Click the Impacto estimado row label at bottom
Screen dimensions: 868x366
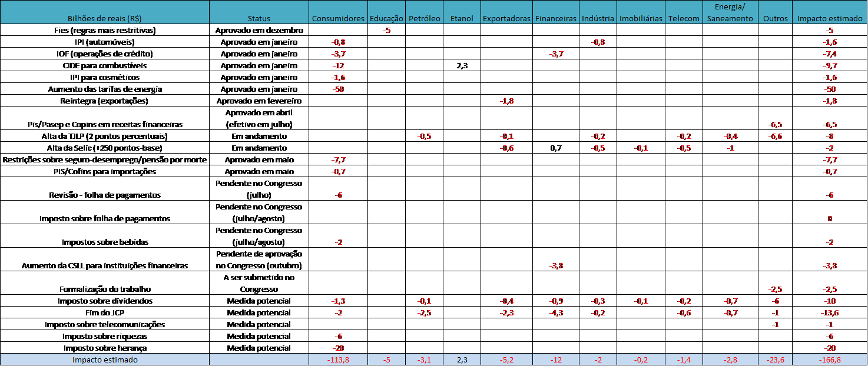(105, 360)
